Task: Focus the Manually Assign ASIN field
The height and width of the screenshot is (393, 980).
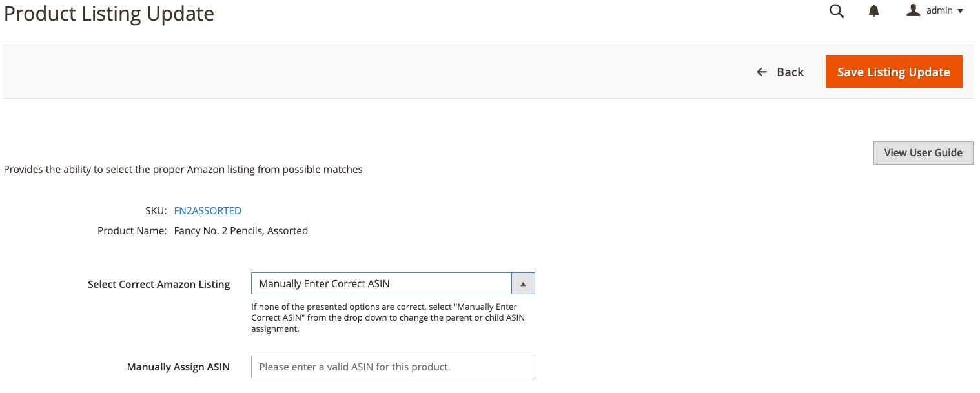Action: (x=393, y=367)
